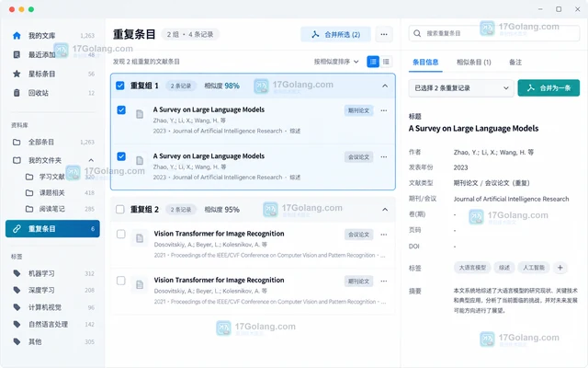588x368 pixels.
Task: Uncheck the 会议论文 Survey record checkbox
Action: click(x=121, y=156)
